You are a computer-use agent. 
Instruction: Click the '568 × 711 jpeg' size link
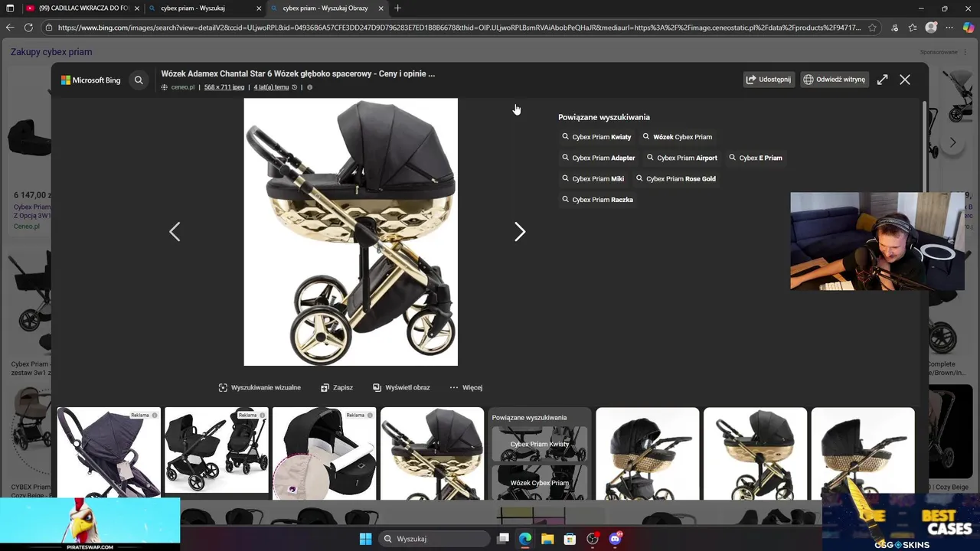[224, 87]
